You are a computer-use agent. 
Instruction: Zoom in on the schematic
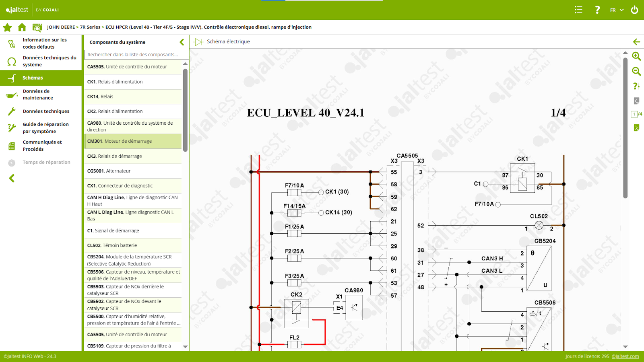[x=636, y=56]
